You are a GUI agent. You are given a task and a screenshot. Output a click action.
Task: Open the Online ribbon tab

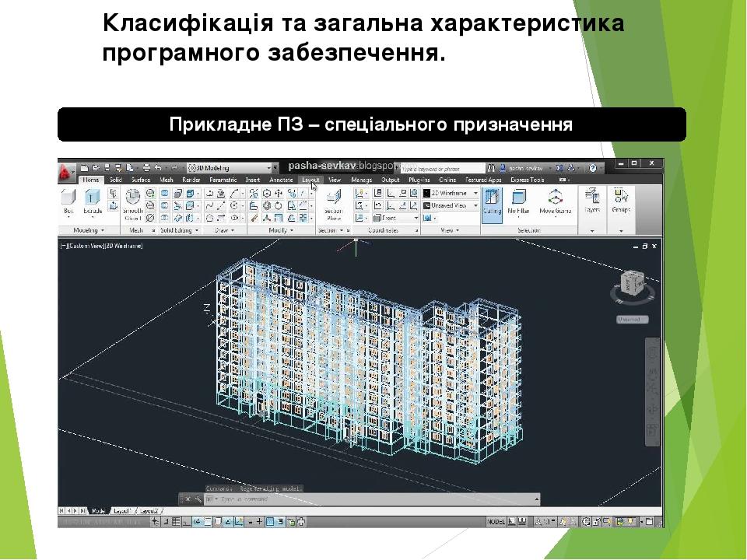[x=447, y=180]
